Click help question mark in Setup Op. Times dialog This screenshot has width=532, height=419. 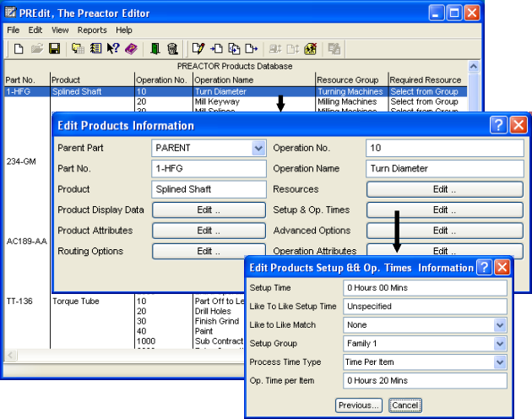484,267
